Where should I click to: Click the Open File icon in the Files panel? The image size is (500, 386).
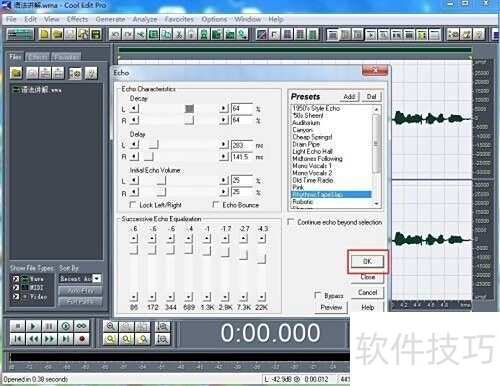[16, 73]
